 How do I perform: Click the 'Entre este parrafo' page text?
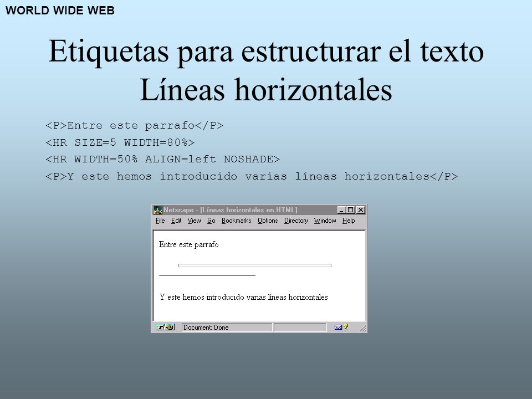click(x=188, y=244)
